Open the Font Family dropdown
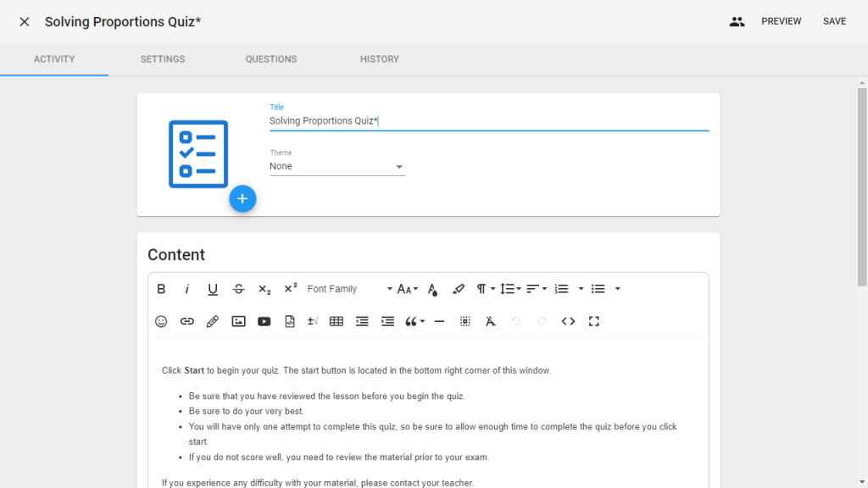 click(349, 289)
